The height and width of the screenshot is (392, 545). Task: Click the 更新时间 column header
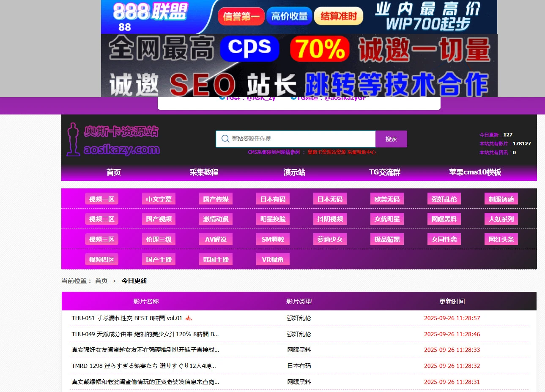[452, 301]
